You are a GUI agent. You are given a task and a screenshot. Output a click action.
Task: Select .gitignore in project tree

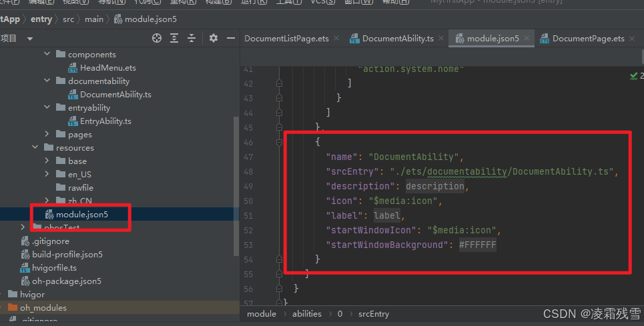51,241
